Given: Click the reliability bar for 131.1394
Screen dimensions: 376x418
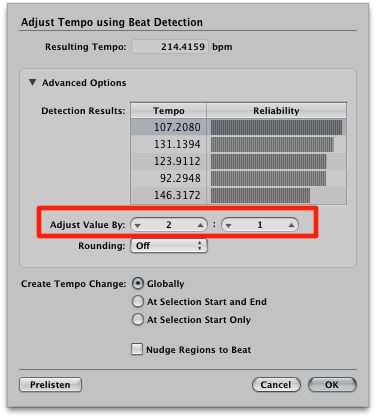Looking at the screenshot, I should tap(272, 144).
